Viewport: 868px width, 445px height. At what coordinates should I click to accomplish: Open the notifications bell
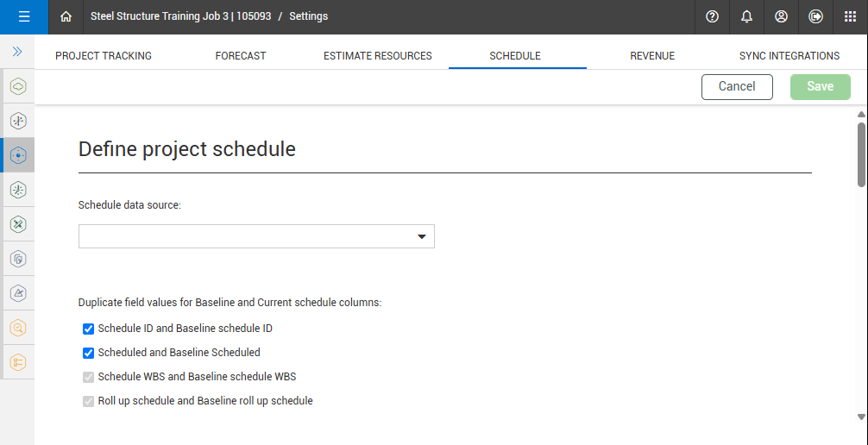point(746,16)
